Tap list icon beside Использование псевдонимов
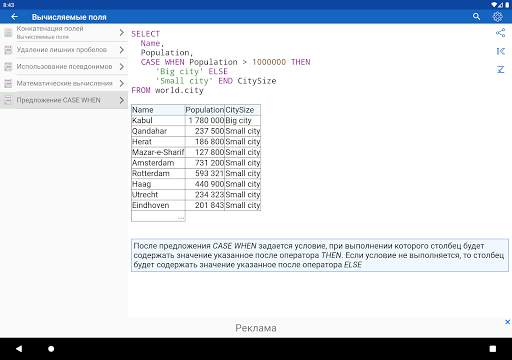This screenshot has height=360, width=512. 8,66
